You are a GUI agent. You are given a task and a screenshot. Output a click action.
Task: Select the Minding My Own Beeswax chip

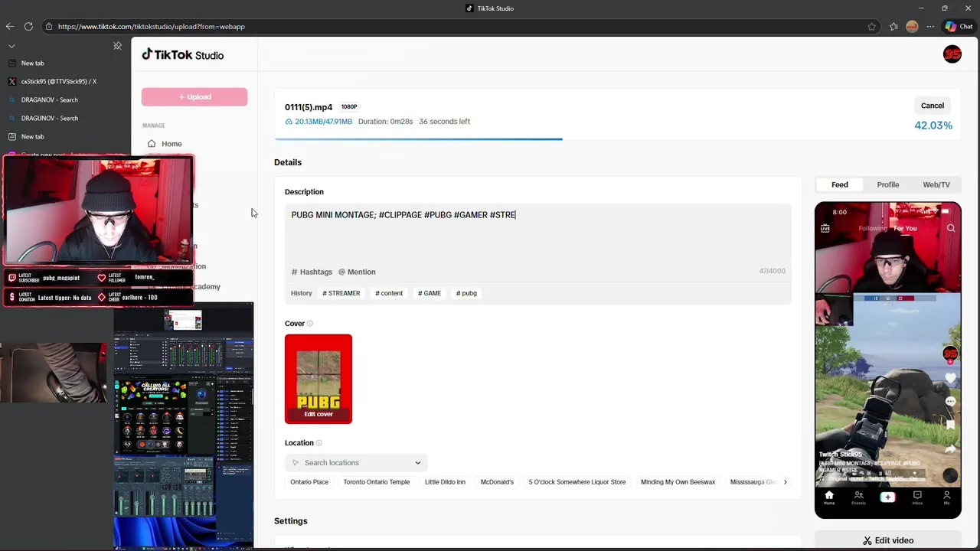pyautogui.click(x=678, y=482)
